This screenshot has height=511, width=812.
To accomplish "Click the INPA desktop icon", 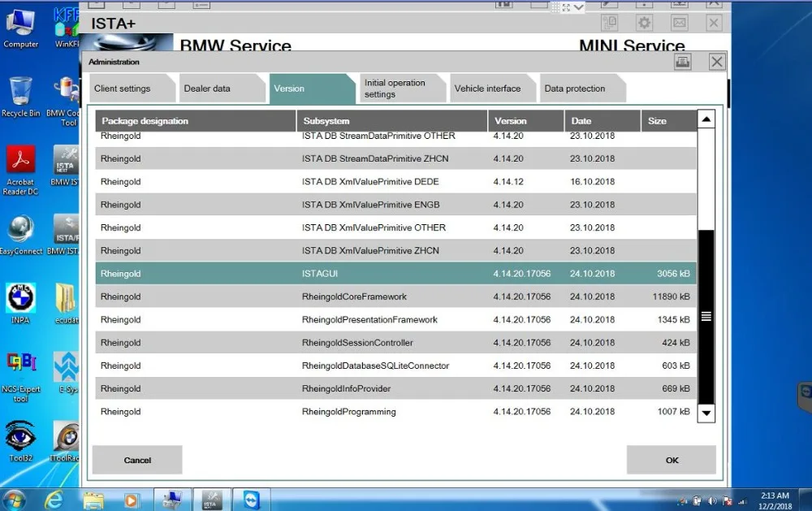I will (21, 304).
